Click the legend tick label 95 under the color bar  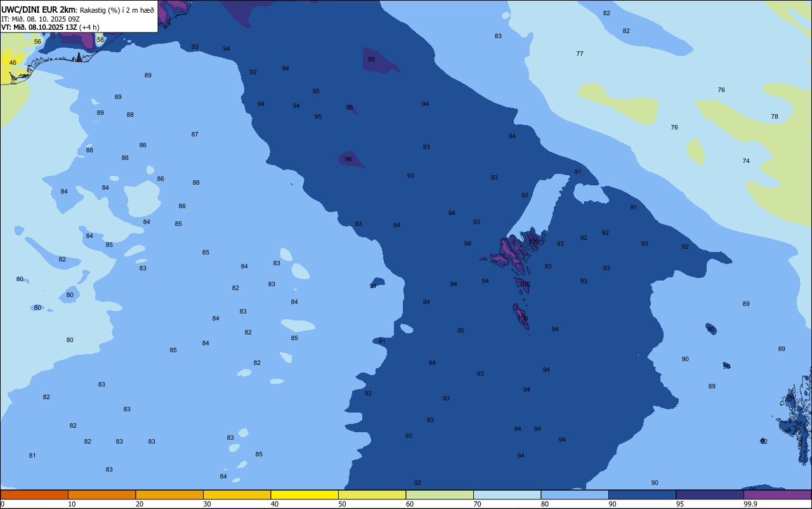pyautogui.click(x=680, y=504)
